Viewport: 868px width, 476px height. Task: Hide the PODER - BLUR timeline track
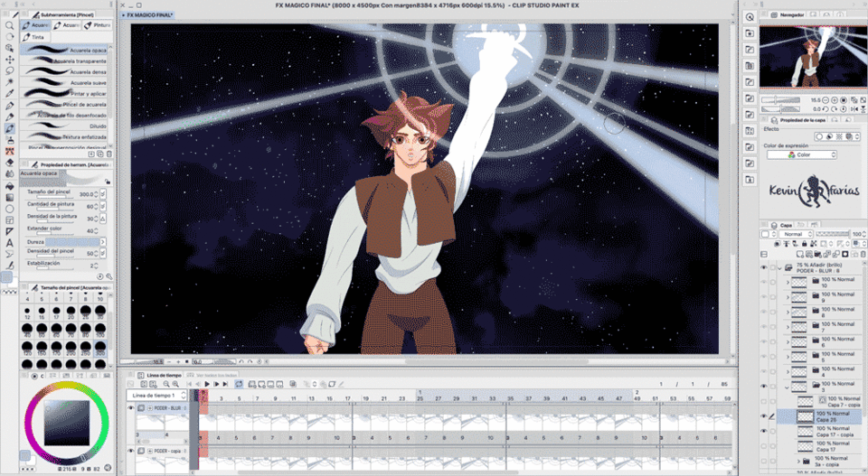(x=131, y=408)
